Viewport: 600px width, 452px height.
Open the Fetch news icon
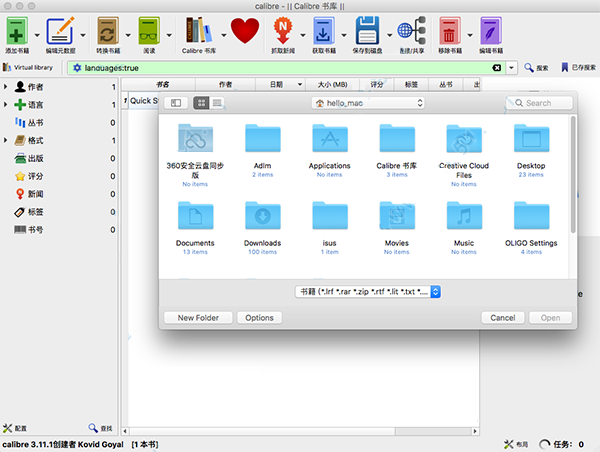pyautogui.click(x=283, y=35)
